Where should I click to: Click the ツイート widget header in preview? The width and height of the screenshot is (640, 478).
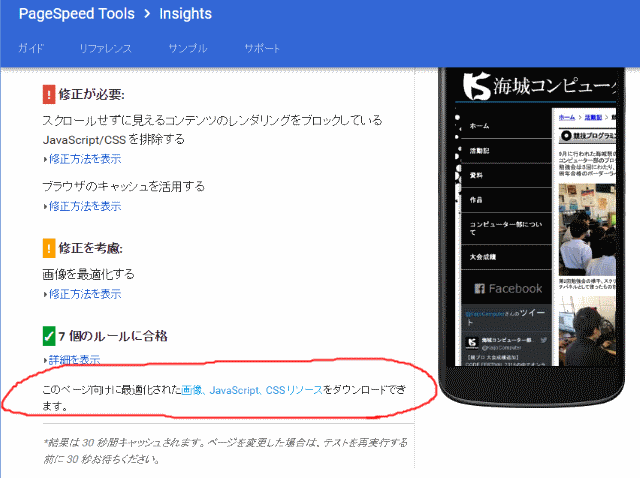pos(506,317)
